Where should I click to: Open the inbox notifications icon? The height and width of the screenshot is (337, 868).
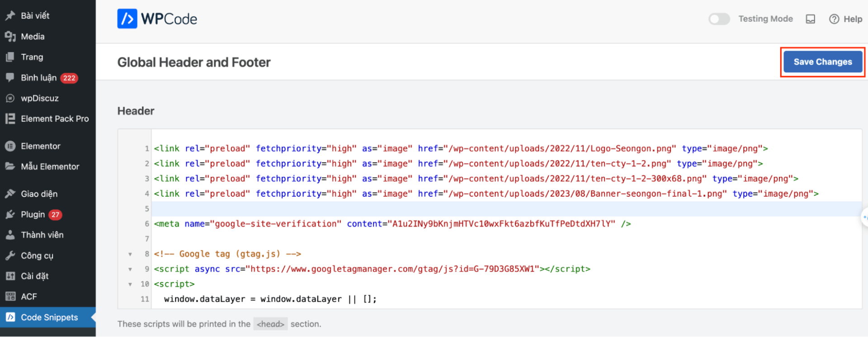point(810,19)
